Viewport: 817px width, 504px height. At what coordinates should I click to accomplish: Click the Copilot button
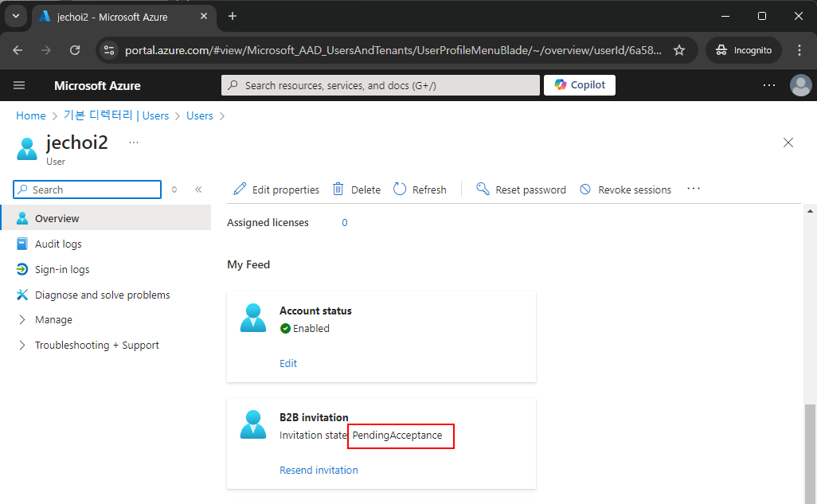point(580,85)
